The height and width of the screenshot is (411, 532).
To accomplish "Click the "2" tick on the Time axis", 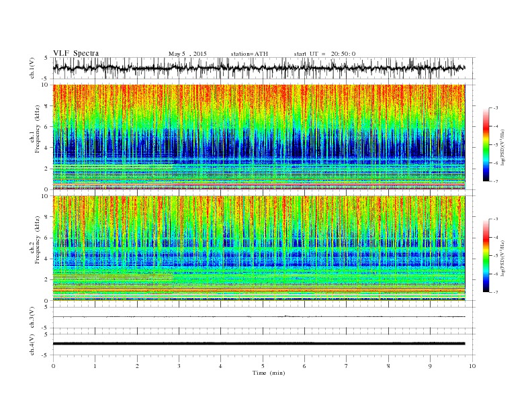I will 137,366.
